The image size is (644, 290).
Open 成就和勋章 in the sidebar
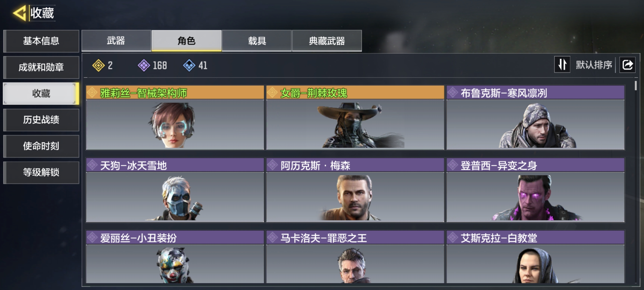click(41, 67)
